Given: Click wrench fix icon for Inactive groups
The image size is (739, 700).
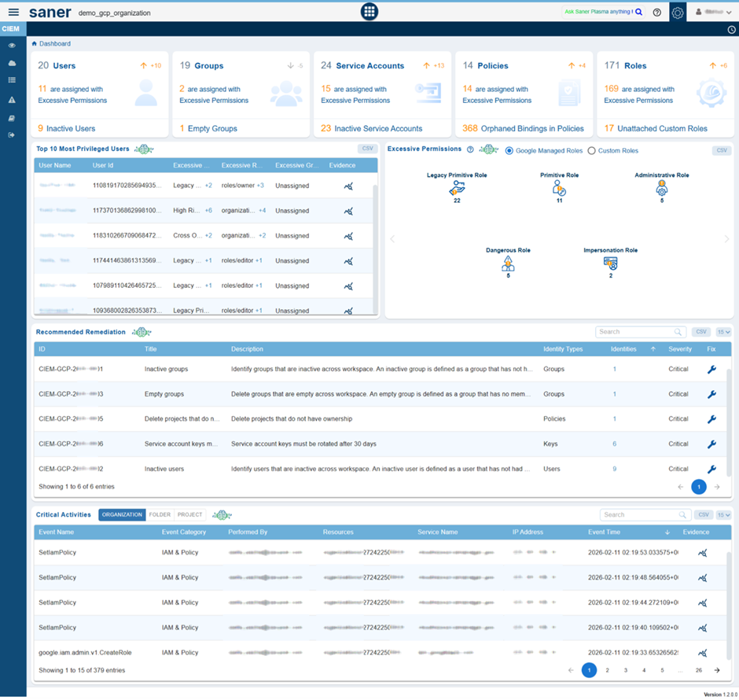Looking at the screenshot, I should click(x=711, y=369).
